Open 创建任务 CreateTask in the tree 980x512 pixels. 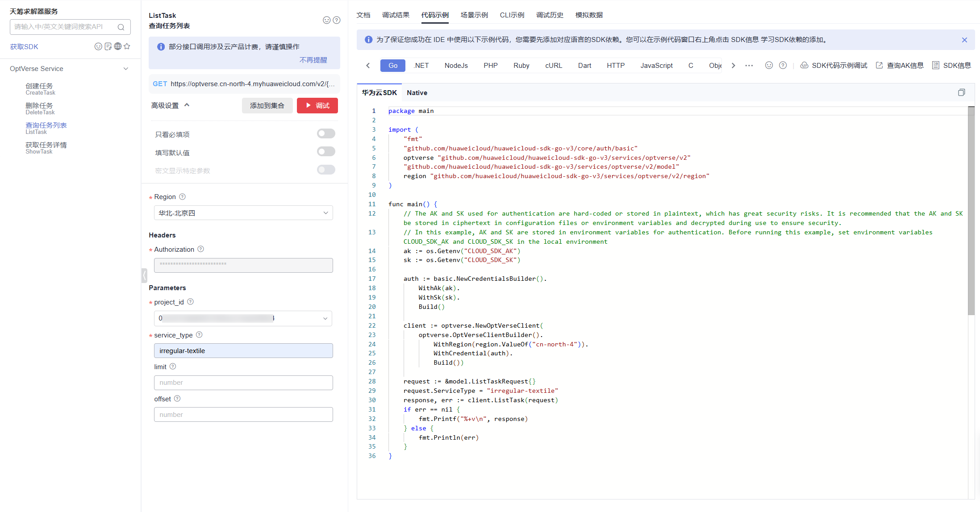point(40,89)
